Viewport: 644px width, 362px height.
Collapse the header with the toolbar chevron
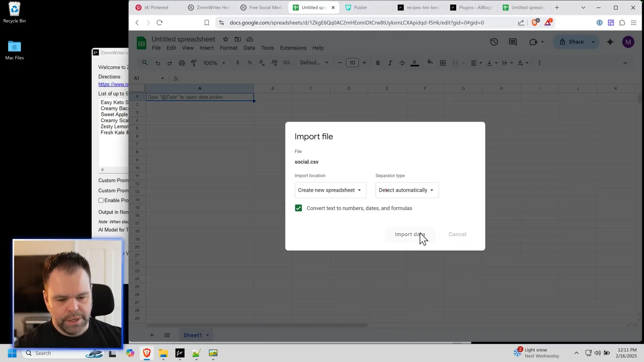coord(625,63)
